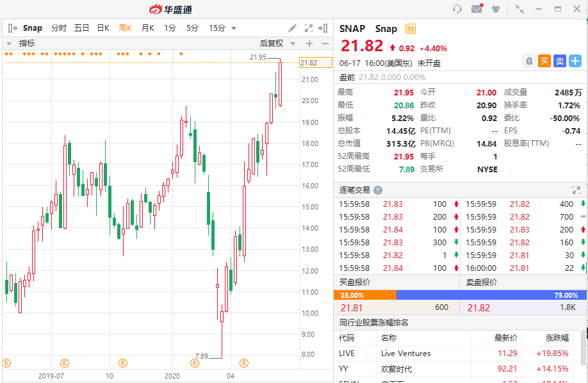Open help icon beside 逐笔交易

pyautogui.click(x=378, y=190)
